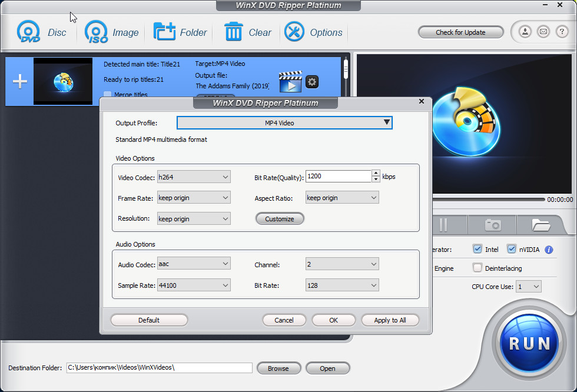Click the Destination Folder path field

(x=160, y=367)
